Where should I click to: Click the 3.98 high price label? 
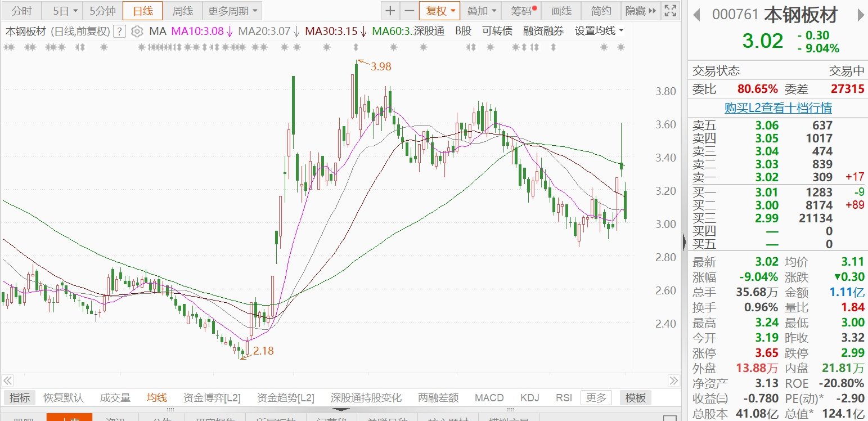pyautogui.click(x=381, y=66)
